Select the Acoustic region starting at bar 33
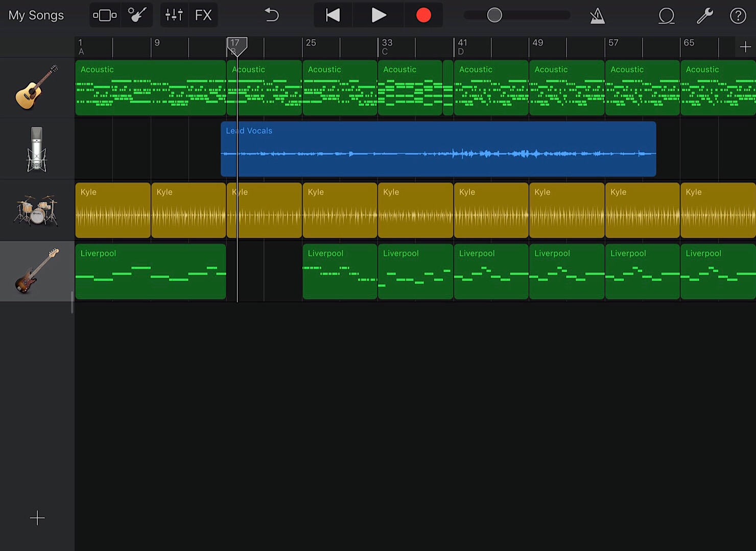The height and width of the screenshot is (551, 756). tap(410, 87)
